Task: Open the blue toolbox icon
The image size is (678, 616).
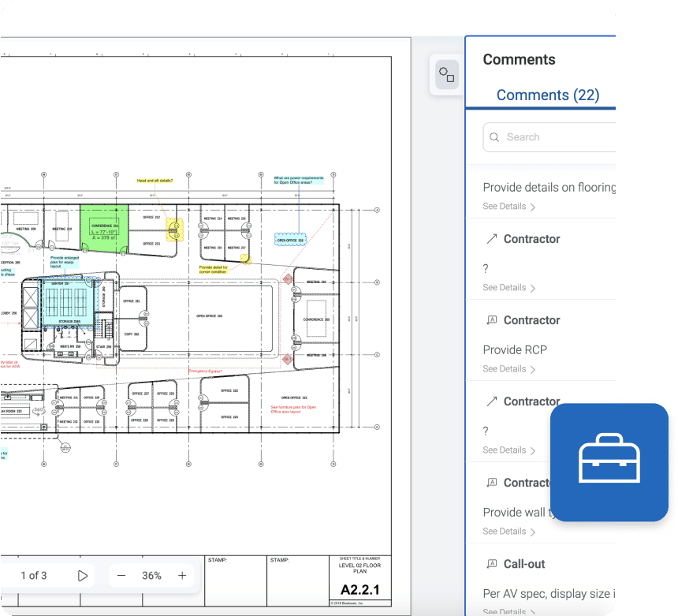Action: (x=609, y=463)
